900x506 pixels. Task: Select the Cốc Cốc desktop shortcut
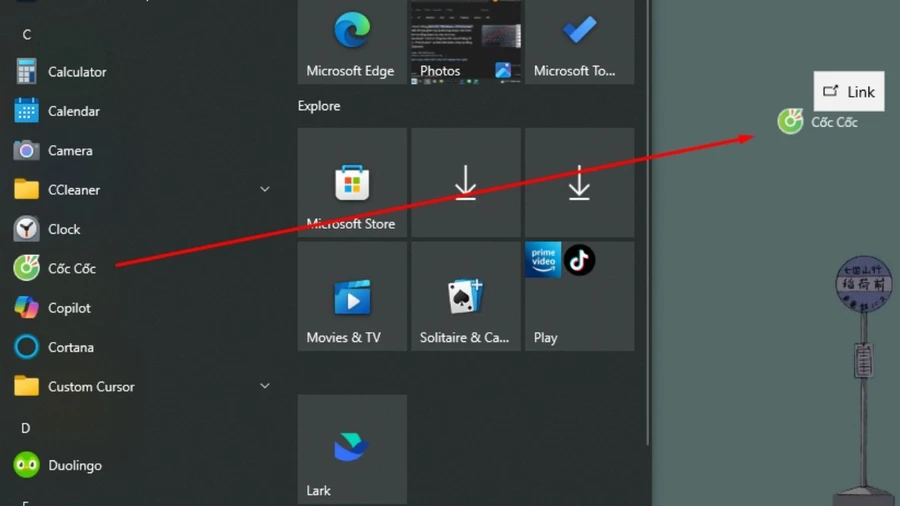817,122
